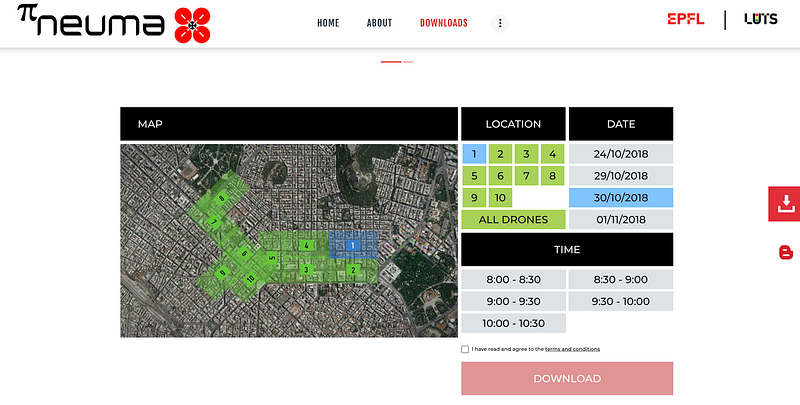Viewport: 800px width, 405px height.
Task: Click drone zone 8 on the map
Action: tap(221, 198)
